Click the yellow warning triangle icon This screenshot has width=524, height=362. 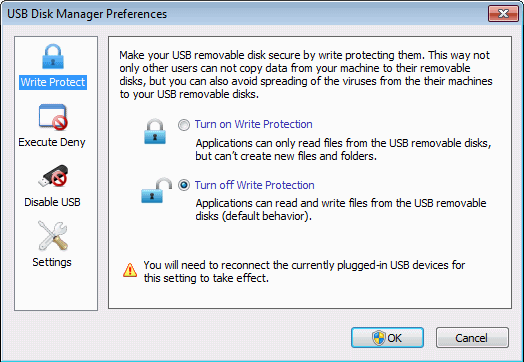[130, 270]
